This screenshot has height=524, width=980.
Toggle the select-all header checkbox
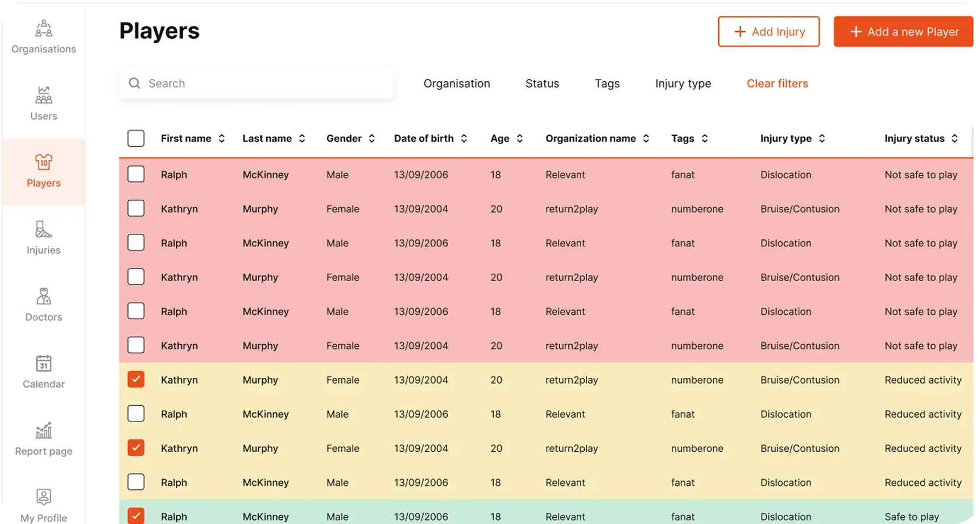136,138
